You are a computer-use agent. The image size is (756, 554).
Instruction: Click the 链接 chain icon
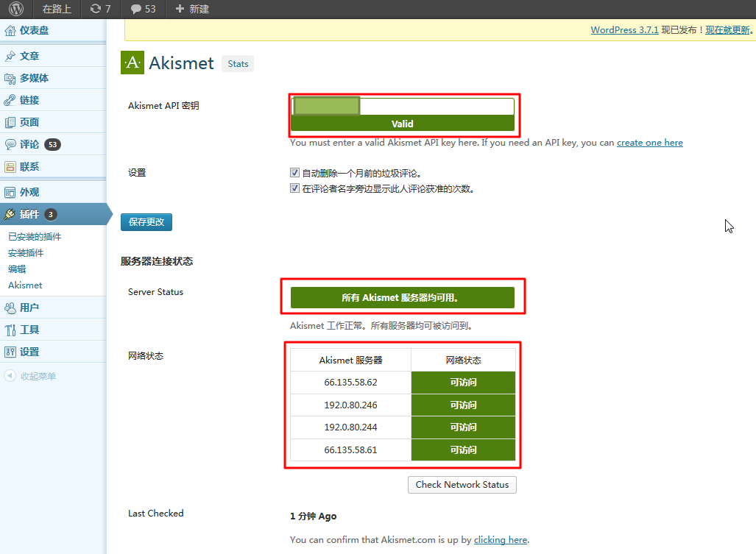pos(10,100)
